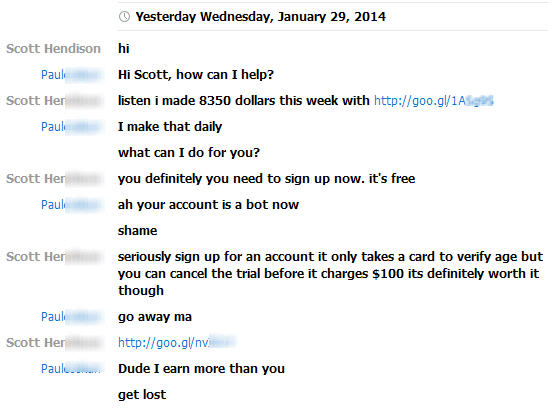Click Paul's name beside 'Hi Scott, how can I help?'
The width and height of the screenshot is (548, 408).
(72, 74)
